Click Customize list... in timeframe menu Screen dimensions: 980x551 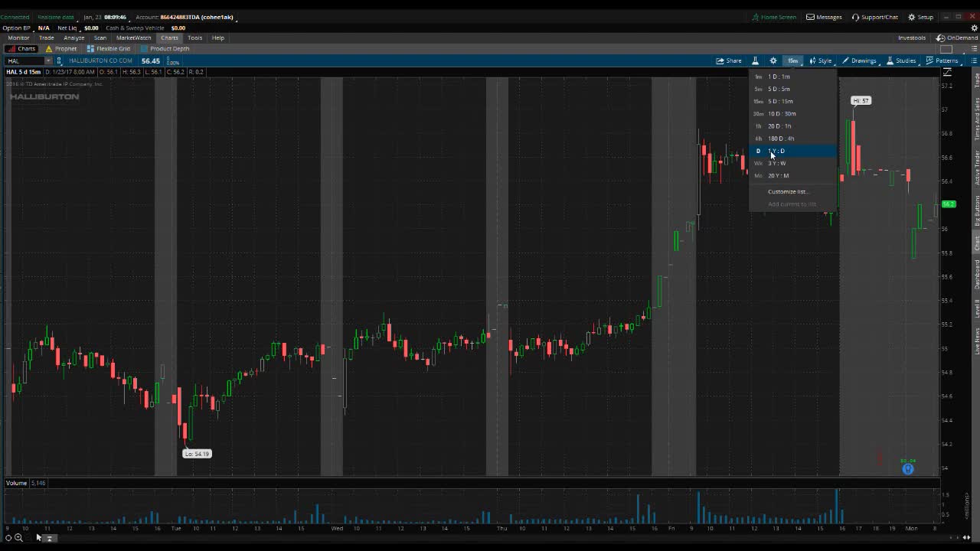pos(787,191)
